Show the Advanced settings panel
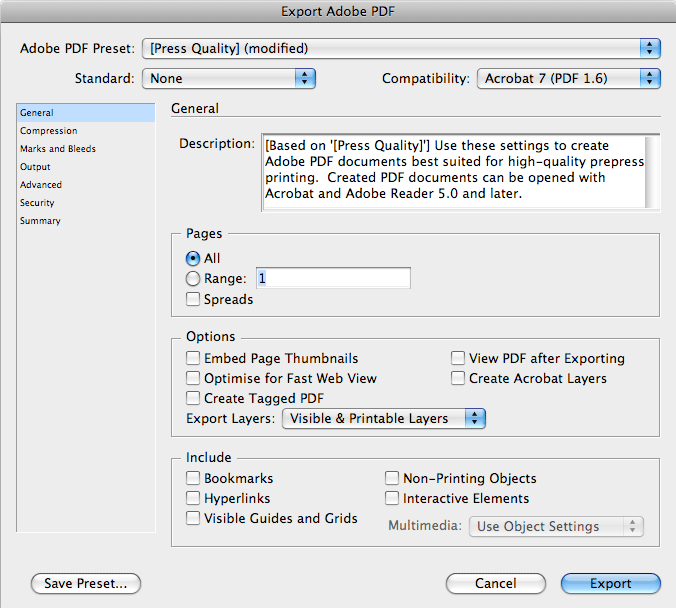This screenshot has height=608, width=676. [x=86, y=185]
